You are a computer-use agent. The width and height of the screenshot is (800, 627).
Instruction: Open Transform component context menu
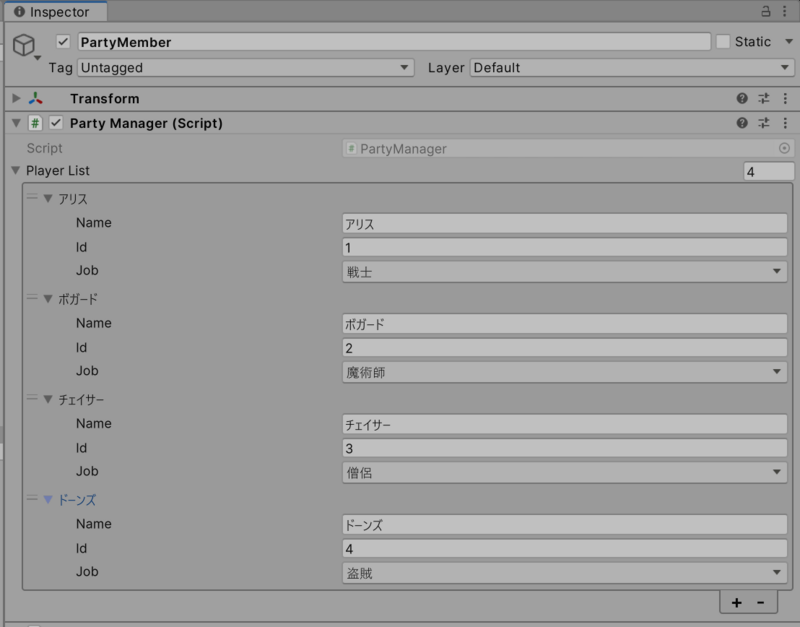tap(785, 98)
